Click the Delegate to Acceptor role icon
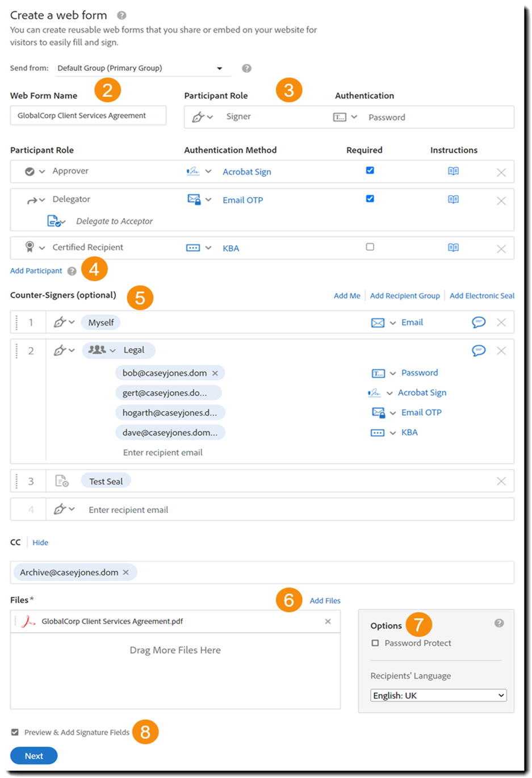This screenshot has height=778, width=532. (54, 221)
